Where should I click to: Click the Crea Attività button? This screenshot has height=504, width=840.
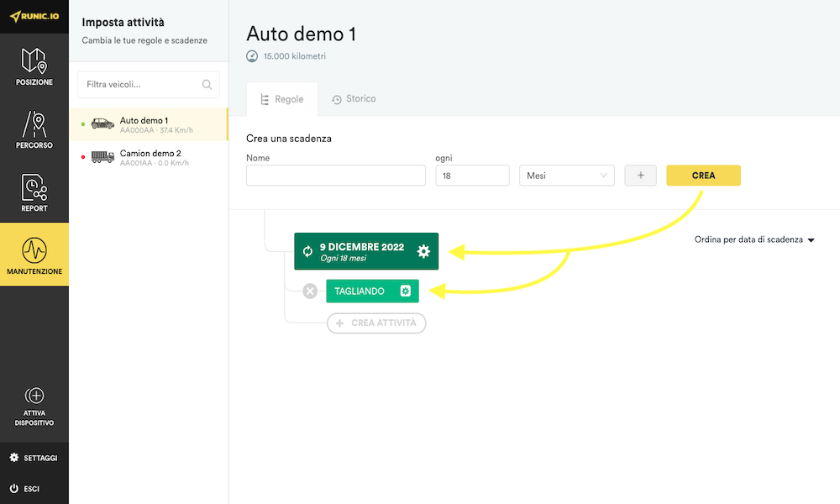pyautogui.click(x=376, y=323)
